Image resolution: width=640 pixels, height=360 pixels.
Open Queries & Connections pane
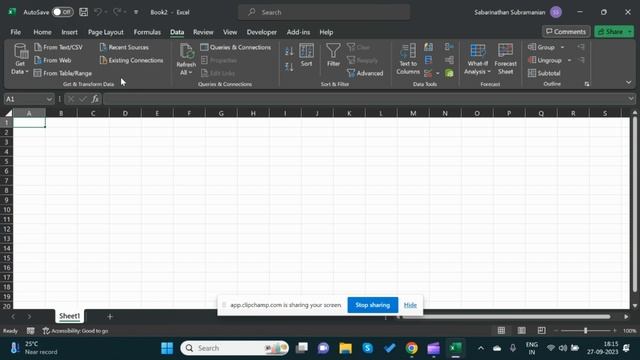(236, 47)
